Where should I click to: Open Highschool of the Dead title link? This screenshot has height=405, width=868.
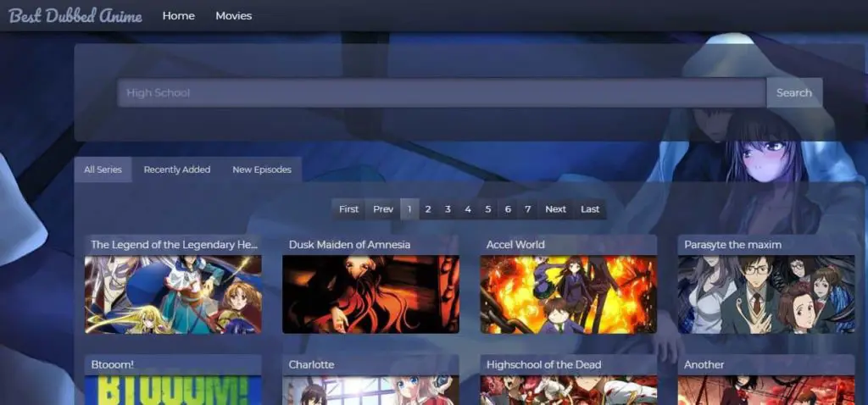point(543,364)
